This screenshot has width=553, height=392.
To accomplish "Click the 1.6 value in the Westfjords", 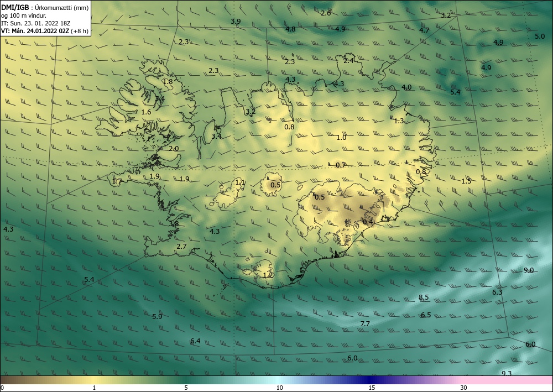I will (146, 112).
